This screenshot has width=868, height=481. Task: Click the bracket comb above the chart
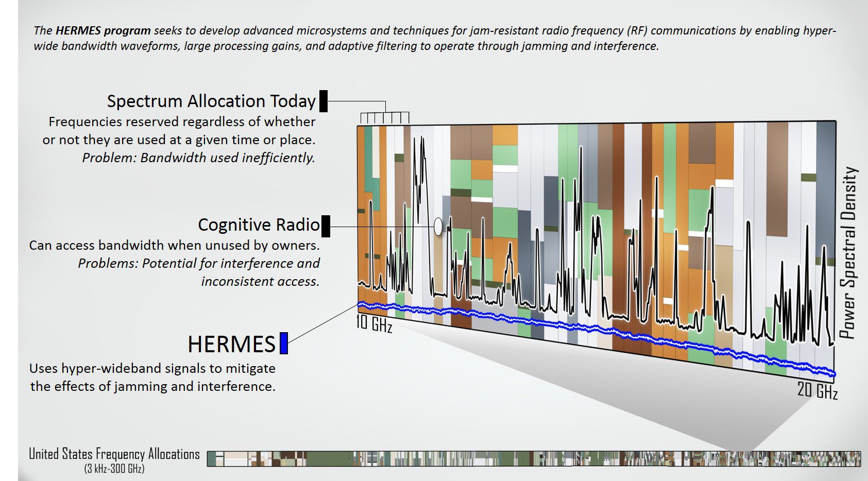(x=384, y=117)
